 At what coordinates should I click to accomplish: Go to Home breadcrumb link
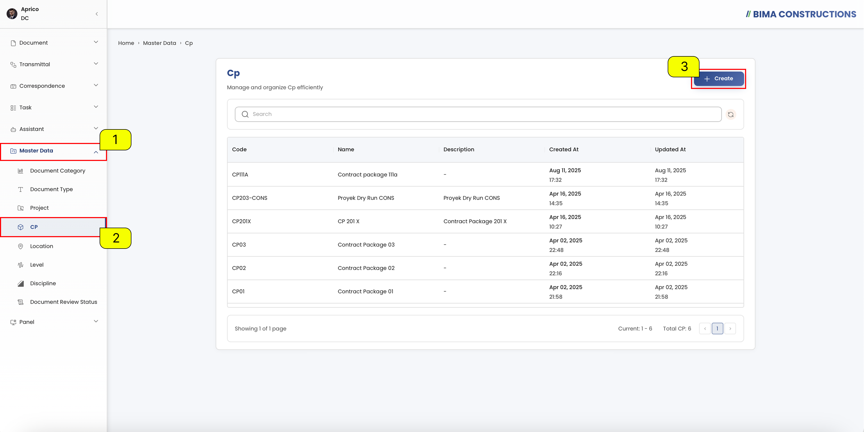pos(126,43)
